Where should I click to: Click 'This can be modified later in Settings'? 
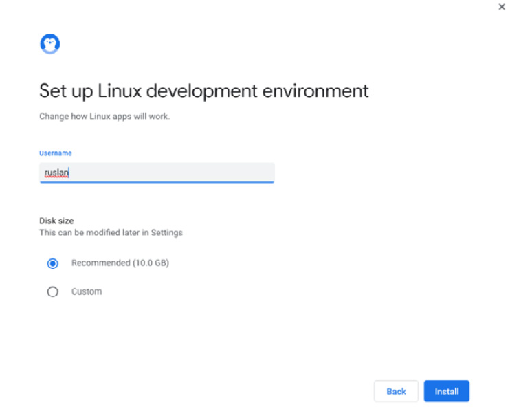coord(111,232)
